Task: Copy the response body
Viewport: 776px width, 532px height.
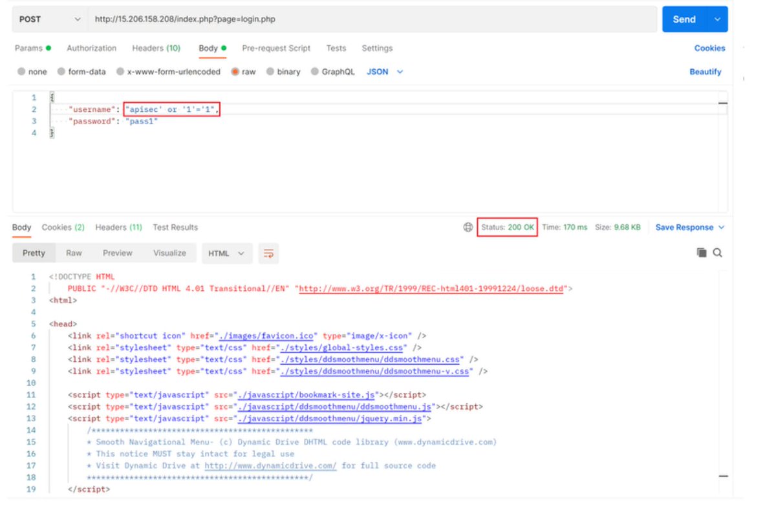Action: point(701,253)
